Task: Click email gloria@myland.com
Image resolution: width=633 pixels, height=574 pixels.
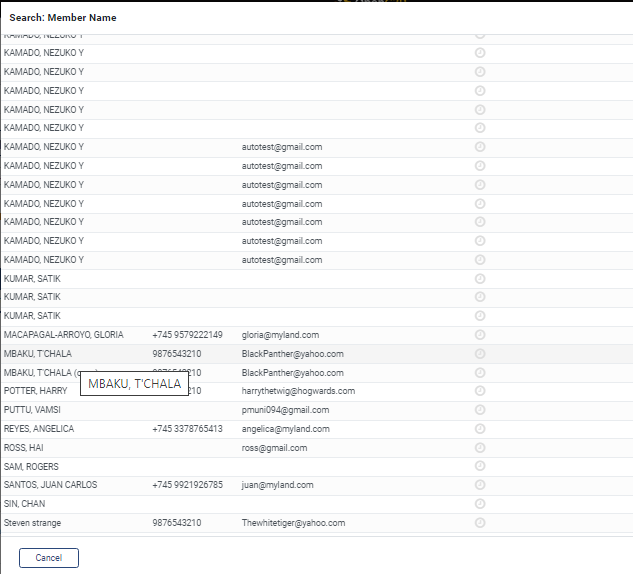Action: pyautogui.click(x=280, y=335)
